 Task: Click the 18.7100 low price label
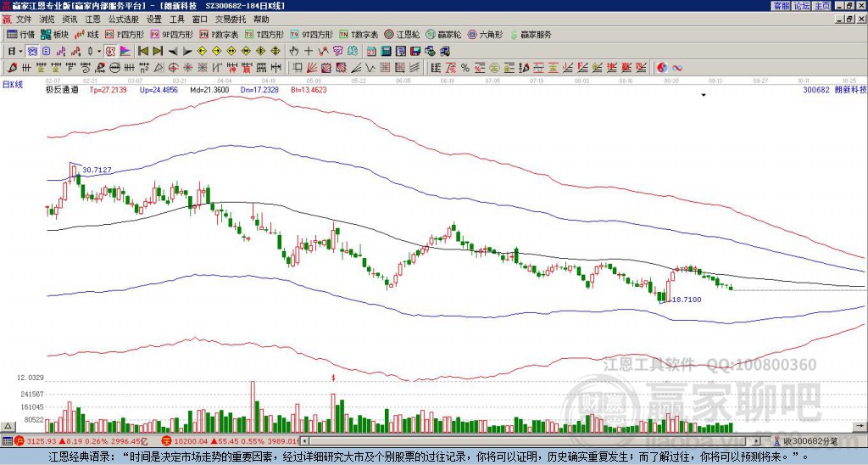coord(687,300)
